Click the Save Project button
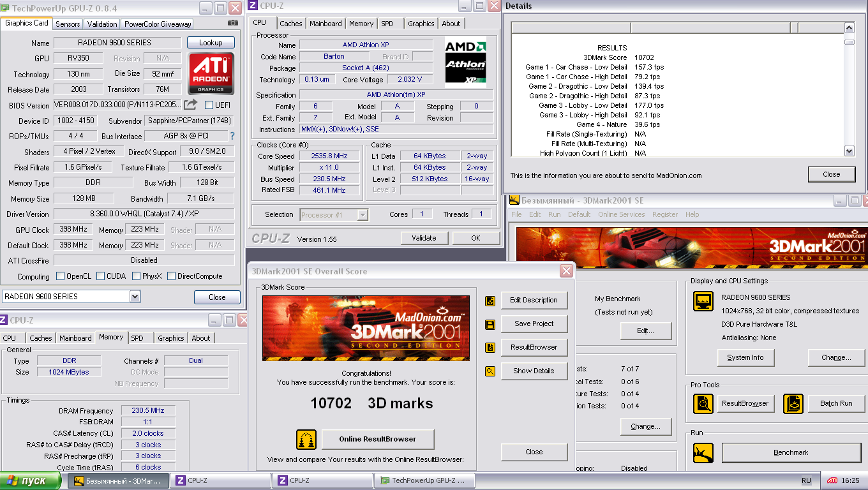The width and height of the screenshot is (868, 490). click(534, 323)
